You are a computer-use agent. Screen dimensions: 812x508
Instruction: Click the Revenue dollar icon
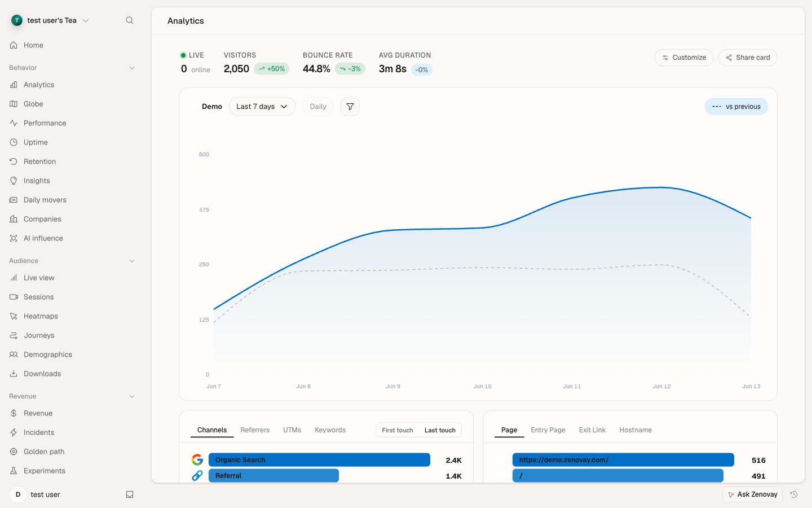pyautogui.click(x=14, y=413)
